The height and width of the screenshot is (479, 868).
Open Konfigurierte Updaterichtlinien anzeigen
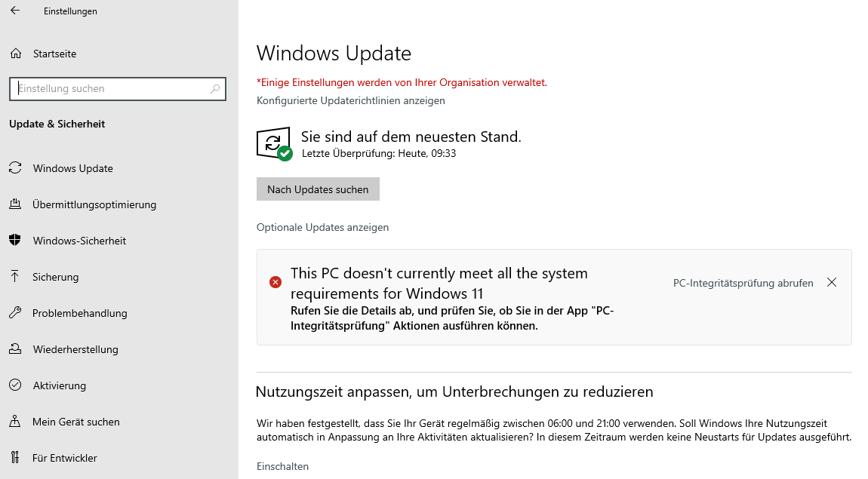351,100
